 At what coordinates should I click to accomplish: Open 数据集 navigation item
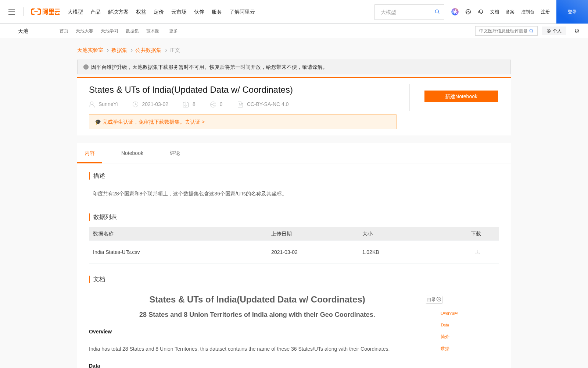pyautogui.click(x=132, y=31)
